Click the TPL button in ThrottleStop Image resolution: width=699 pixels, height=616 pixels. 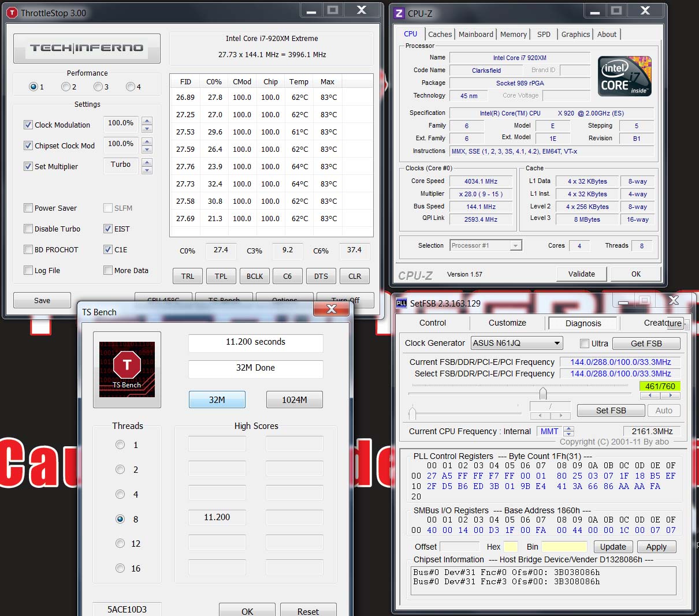point(221,276)
